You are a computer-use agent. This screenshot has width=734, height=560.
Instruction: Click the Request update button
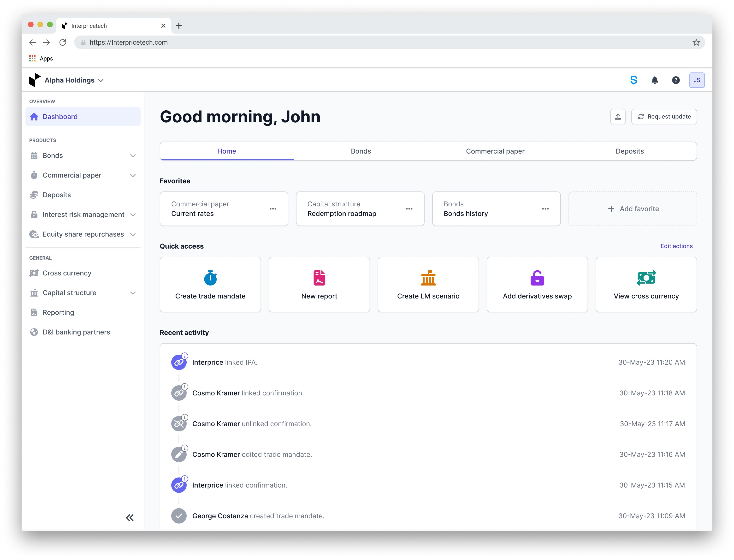pos(664,117)
